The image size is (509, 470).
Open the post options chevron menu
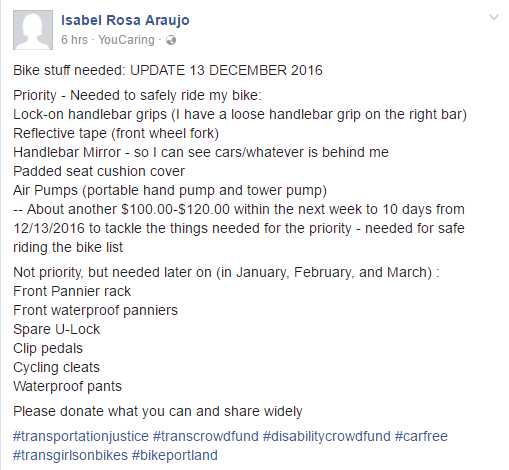pos(494,17)
